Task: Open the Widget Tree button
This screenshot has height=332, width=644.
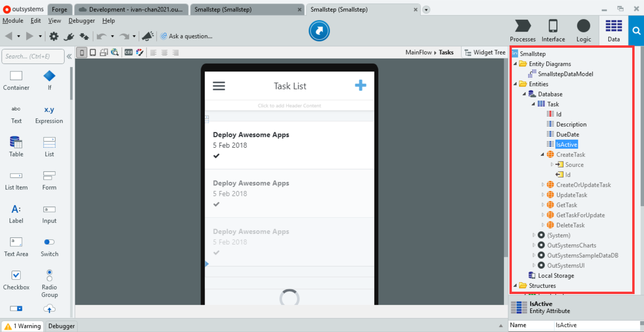Action: pyautogui.click(x=485, y=52)
